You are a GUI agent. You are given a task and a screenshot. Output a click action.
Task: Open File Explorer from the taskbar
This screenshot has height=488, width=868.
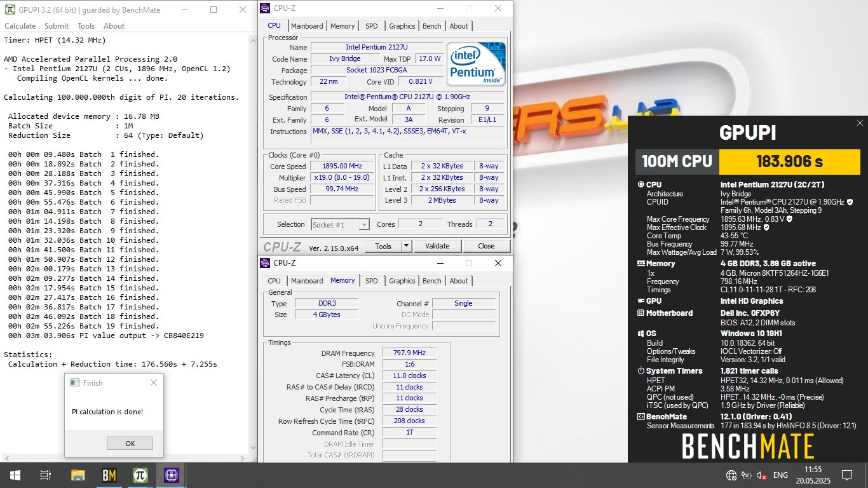coord(78,475)
